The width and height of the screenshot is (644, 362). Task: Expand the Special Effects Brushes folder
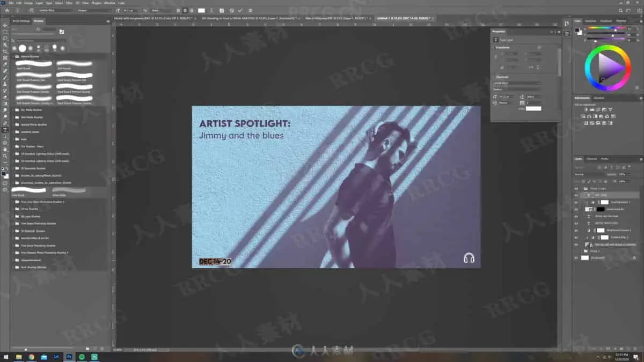tap(13, 124)
